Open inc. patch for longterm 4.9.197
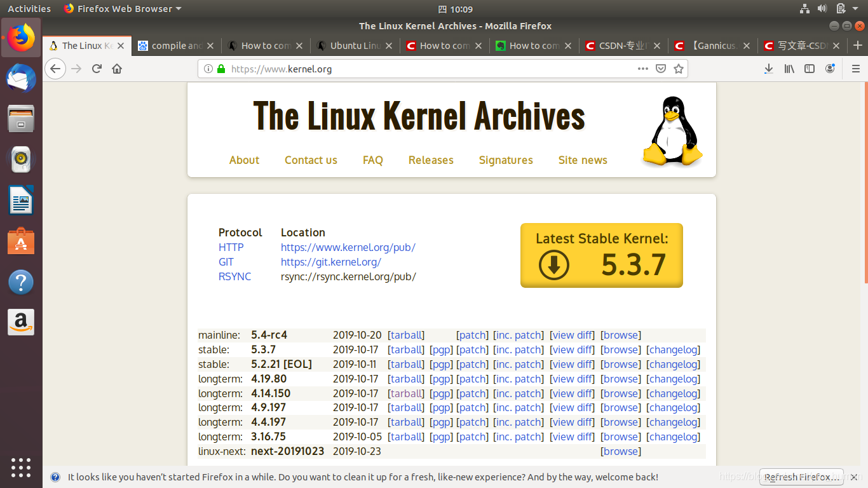Viewport: 868px width, 488px height. pyautogui.click(x=519, y=407)
